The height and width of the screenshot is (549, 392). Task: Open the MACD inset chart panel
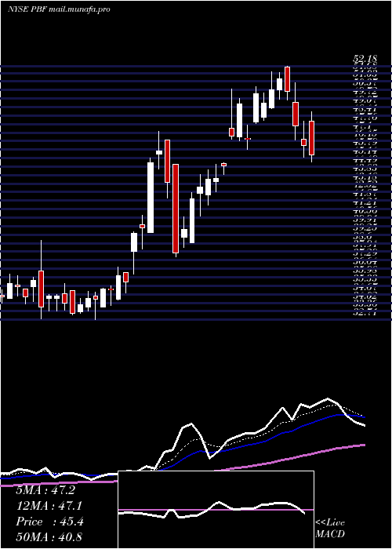coord(216,510)
